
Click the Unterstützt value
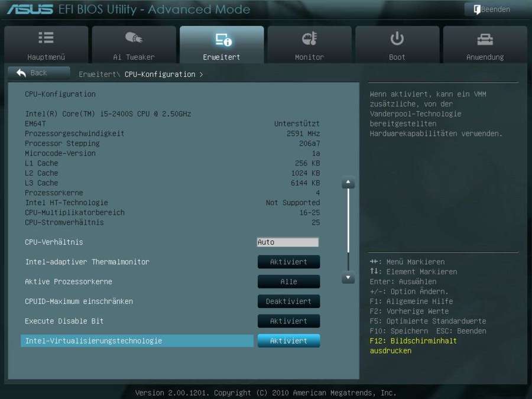(297, 124)
